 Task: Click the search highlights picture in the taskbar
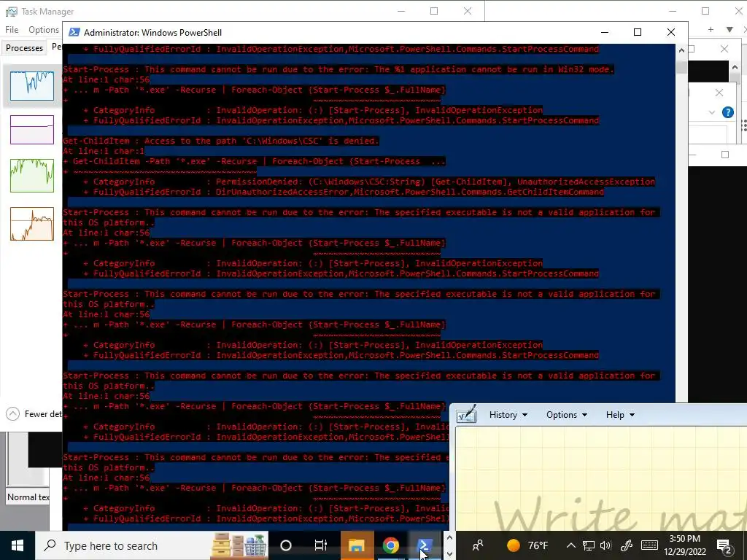click(239, 545)
